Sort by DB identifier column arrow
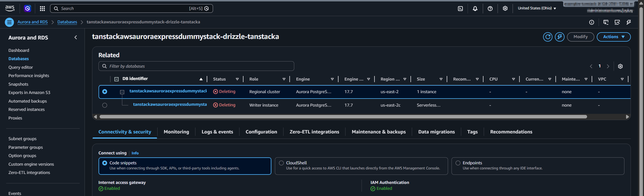Image resolution: width=644 pixels, height=196 pixels. 201,79
